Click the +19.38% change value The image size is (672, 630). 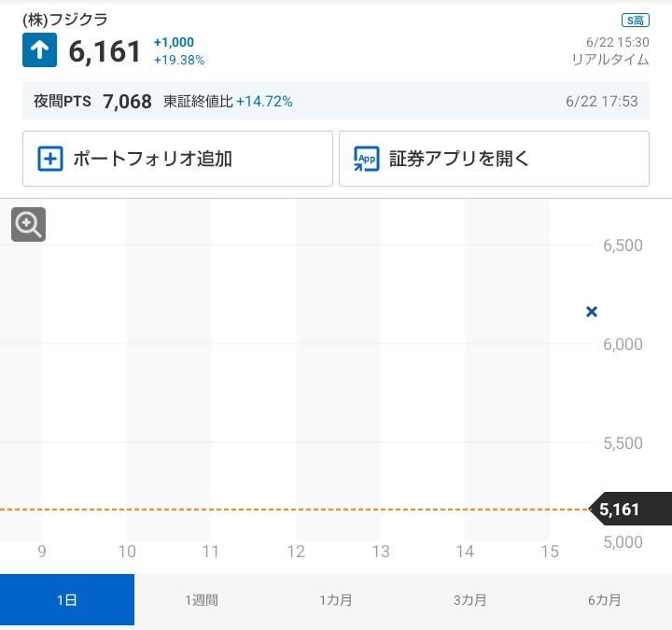(x=179, y=60)
